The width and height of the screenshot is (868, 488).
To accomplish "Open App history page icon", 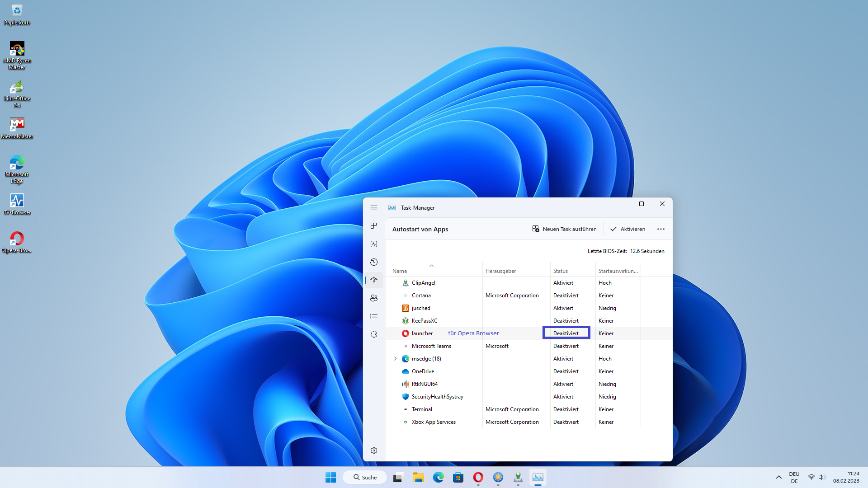I will 374,262.
